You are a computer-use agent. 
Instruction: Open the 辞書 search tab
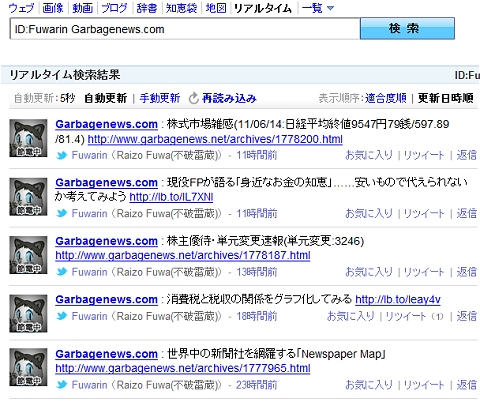147,8
